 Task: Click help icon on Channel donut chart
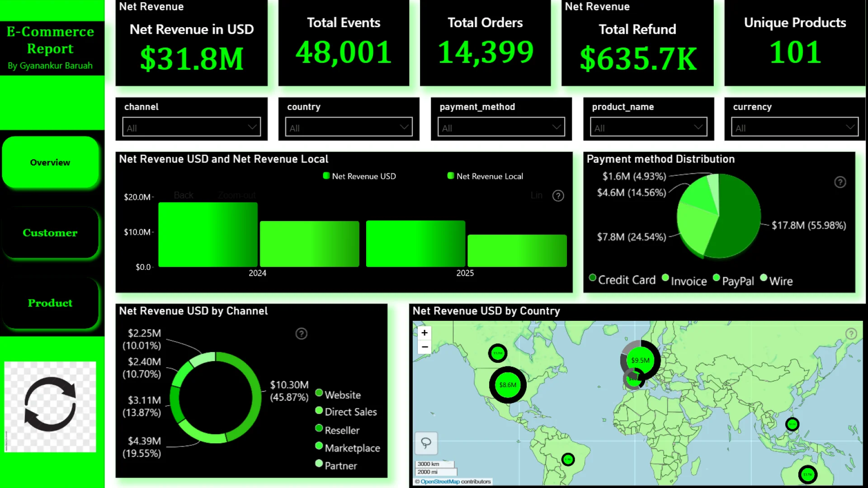click(x=302, y=334)
